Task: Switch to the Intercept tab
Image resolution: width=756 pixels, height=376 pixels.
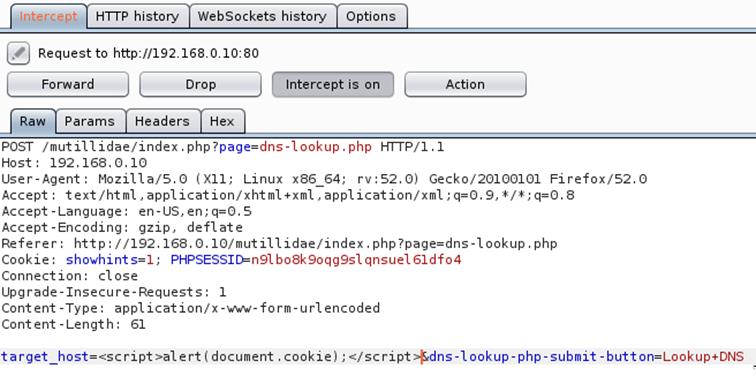Action: coord(49,16)
